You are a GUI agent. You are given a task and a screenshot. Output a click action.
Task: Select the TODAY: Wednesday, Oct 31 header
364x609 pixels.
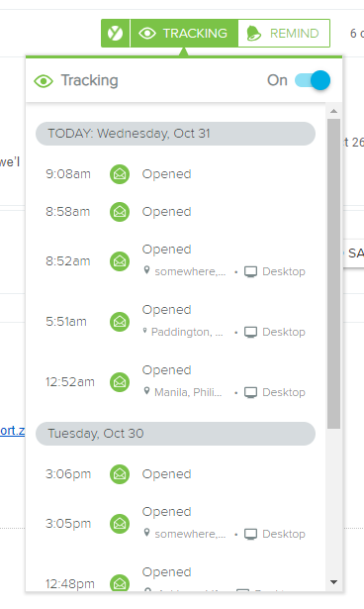click(175, 134)
